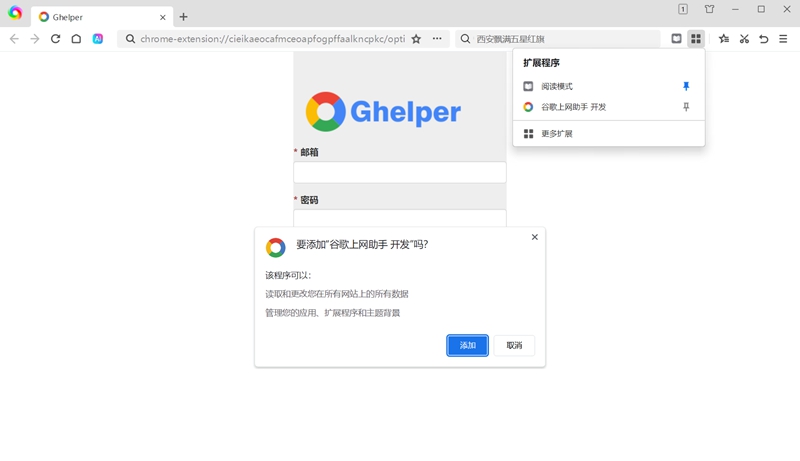The image size is (800, 461).
Task: Bookmark this page with star icon
Action: coord(416,39)
